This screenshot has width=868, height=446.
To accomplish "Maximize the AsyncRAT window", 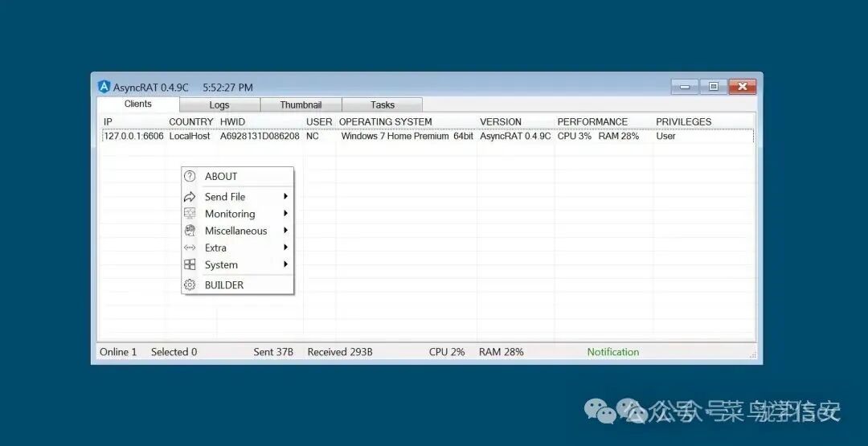I will (x=714, y=87).
